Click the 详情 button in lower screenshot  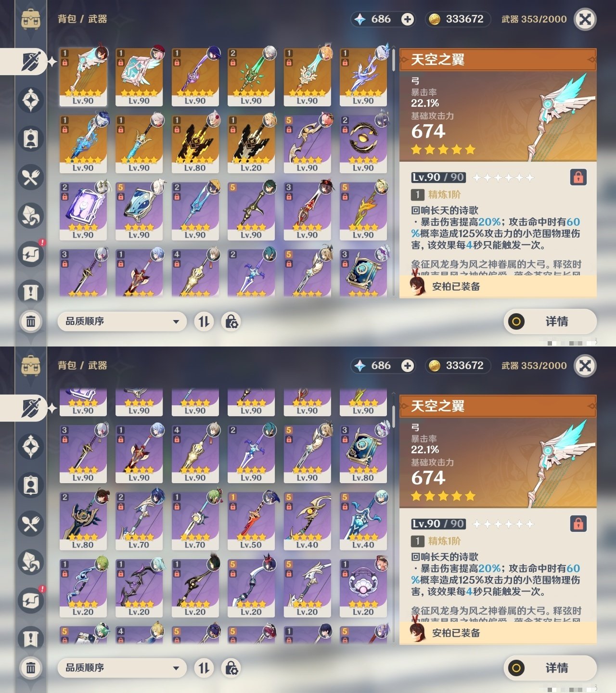550,667
